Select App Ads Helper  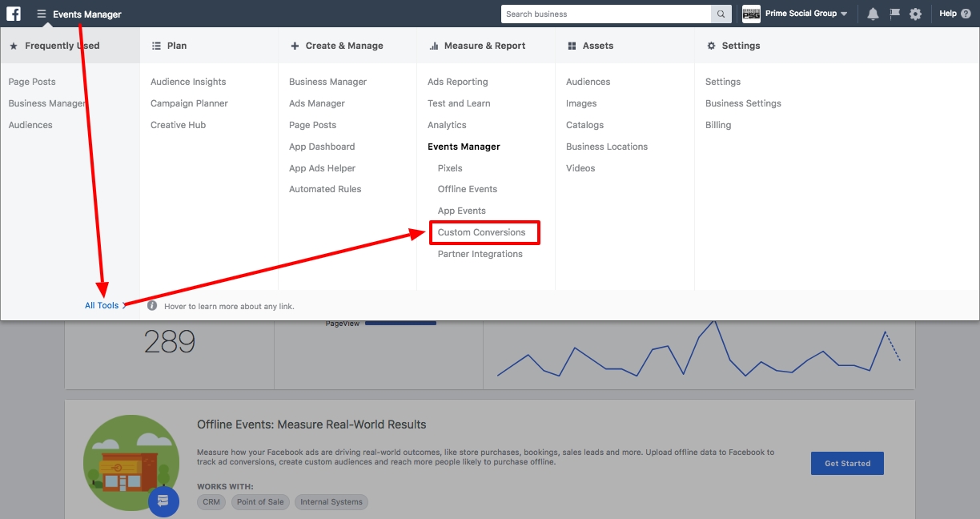point(323,168)
